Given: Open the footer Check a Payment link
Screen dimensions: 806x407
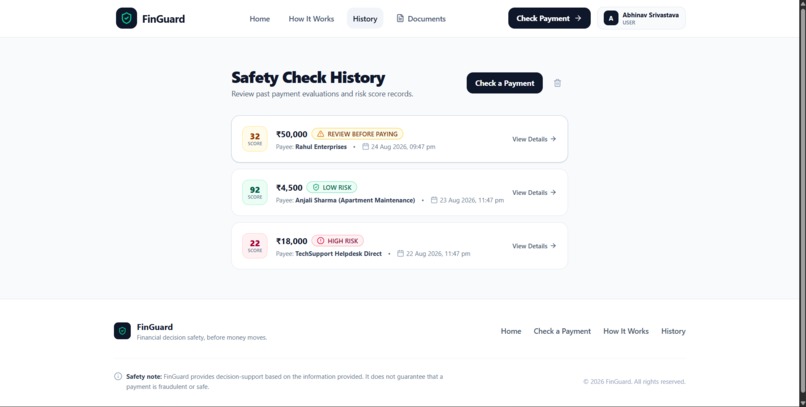Looking at the screenshot, I should [x=562, y=331].
